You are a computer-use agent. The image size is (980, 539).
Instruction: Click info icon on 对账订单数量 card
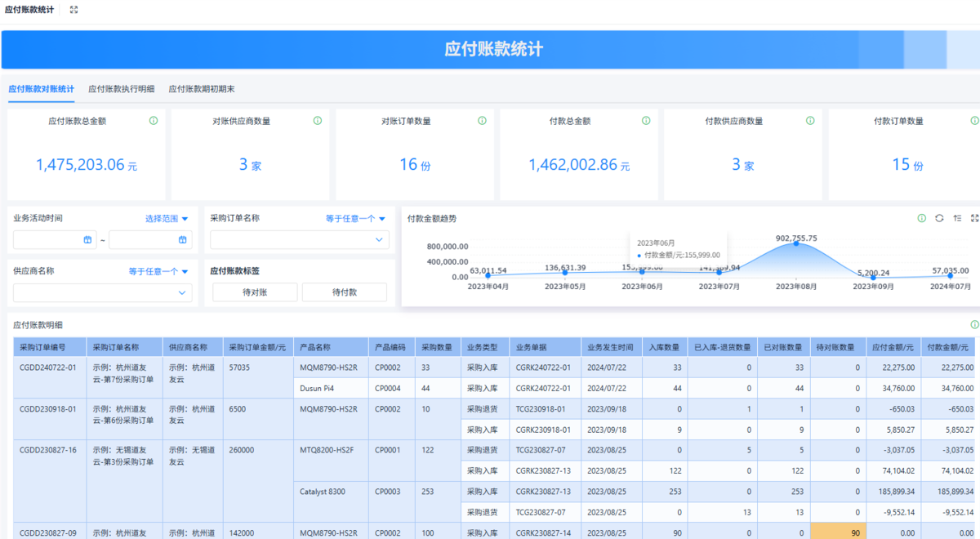[482, 121]
